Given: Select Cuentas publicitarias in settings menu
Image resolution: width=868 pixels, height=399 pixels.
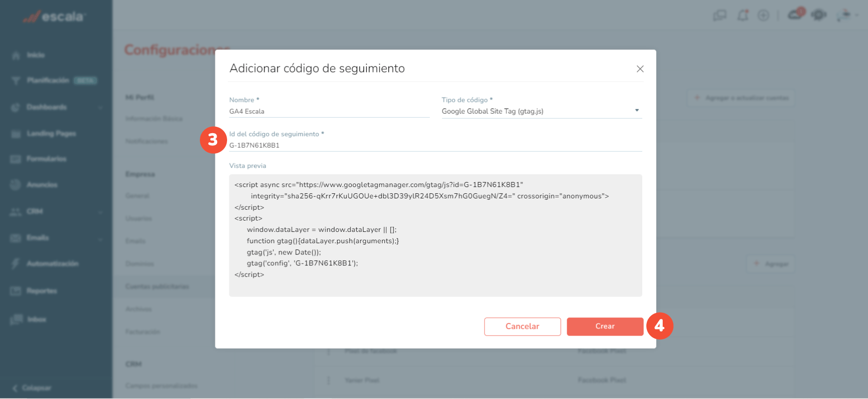Looking at the screenshot, I should tap(157, 286).
